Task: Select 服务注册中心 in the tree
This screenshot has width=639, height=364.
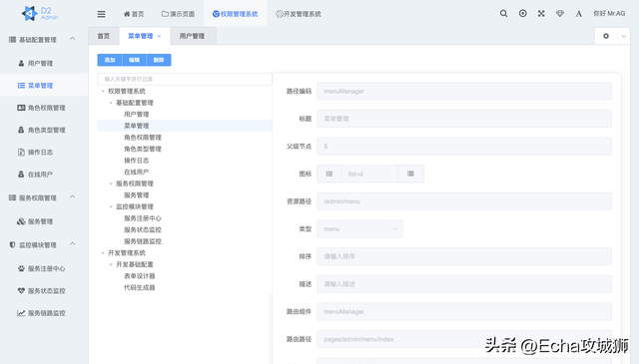Action: [143, 218]
